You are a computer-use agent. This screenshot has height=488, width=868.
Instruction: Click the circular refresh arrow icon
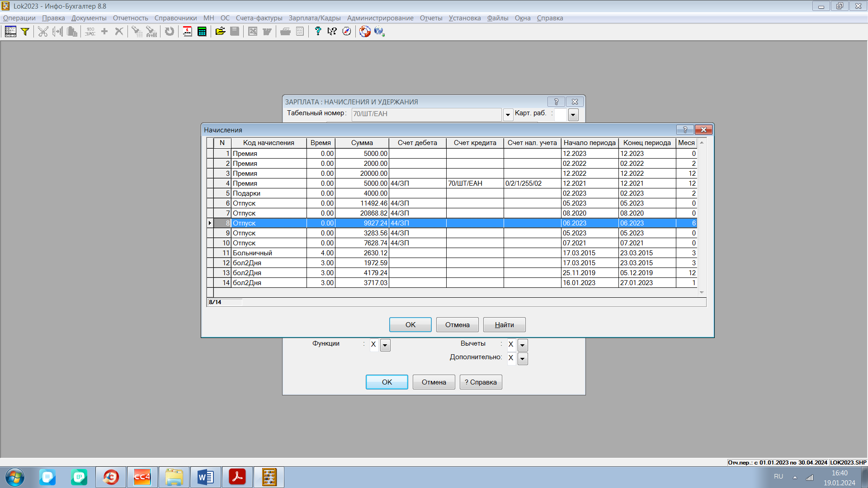point(170,32)
